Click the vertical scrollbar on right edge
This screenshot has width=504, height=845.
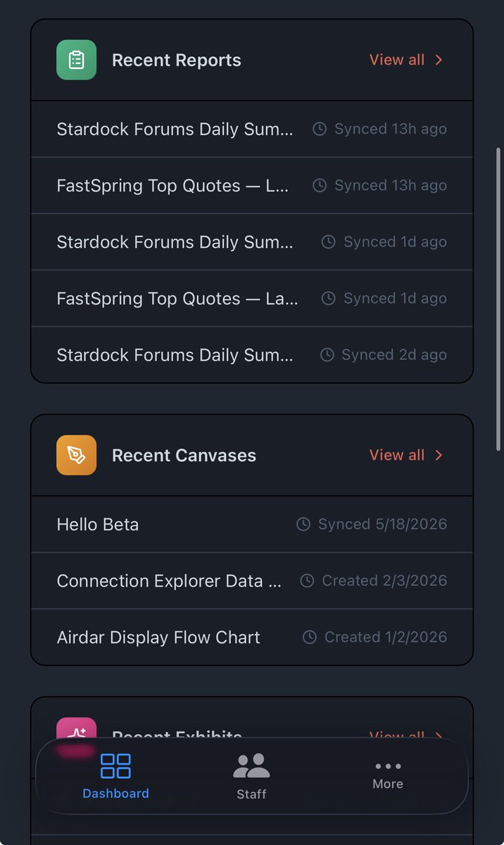point(498,299)
